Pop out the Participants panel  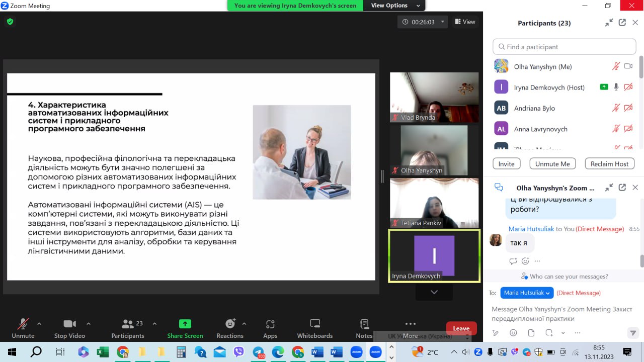622,23
